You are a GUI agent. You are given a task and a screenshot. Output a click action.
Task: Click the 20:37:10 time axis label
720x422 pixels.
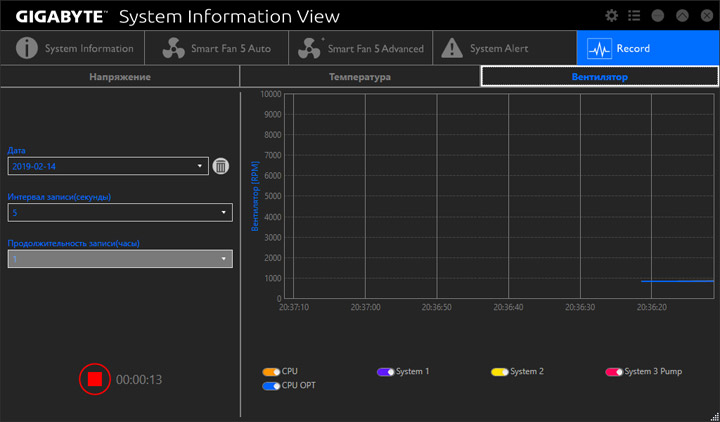coord(294,307)
